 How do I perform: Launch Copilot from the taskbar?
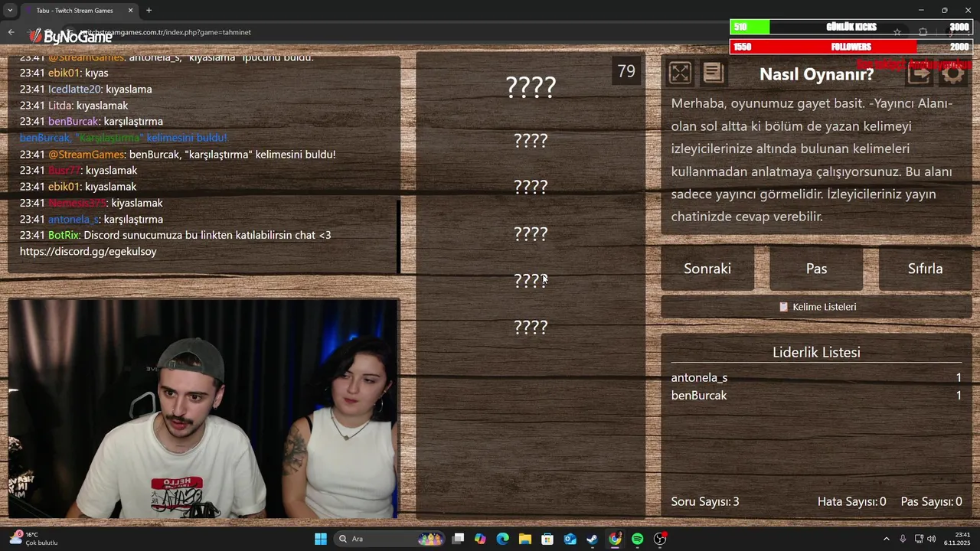pyautogui.click(x=480, y=539)
